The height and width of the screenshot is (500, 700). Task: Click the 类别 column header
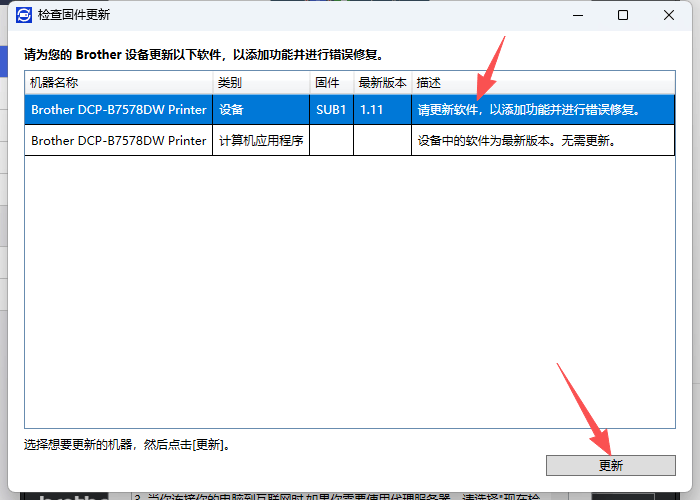point(230,82)
